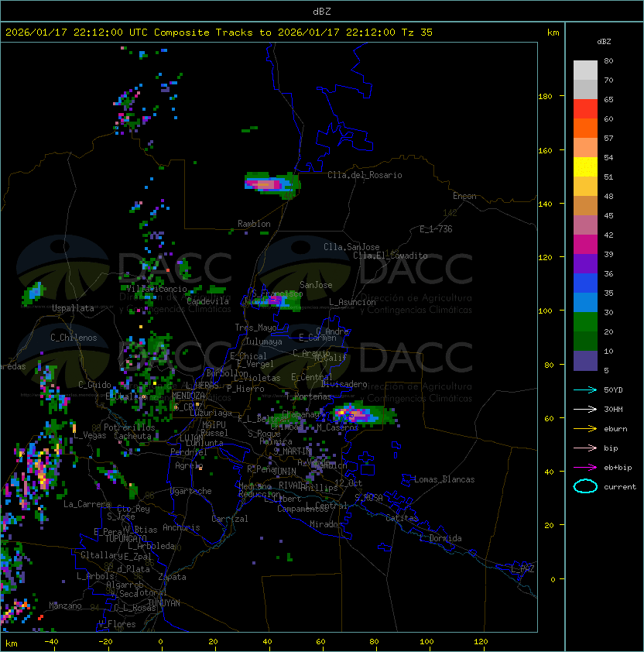Click the Composite Tracks timestamp header
Screen dimensions: 644x652
pos(219,33)
